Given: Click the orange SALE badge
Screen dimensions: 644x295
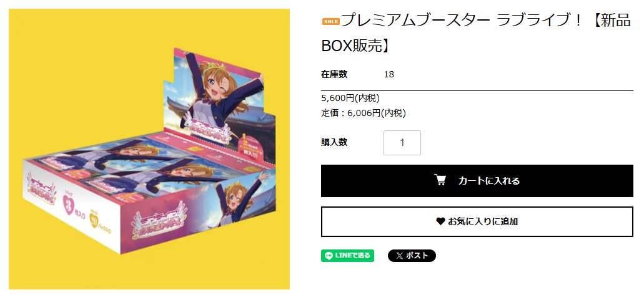Looking at the screenshot, I should point(330,22).
